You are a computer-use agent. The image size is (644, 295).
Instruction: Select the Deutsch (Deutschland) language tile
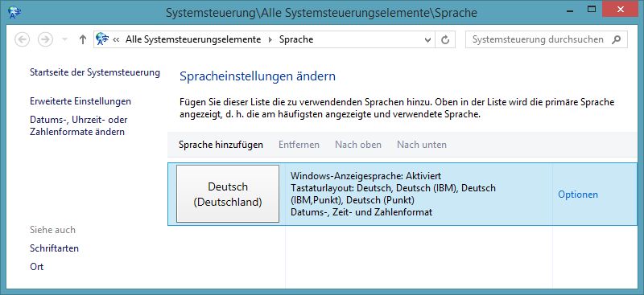pyautogui.click(x=228, y=194)
